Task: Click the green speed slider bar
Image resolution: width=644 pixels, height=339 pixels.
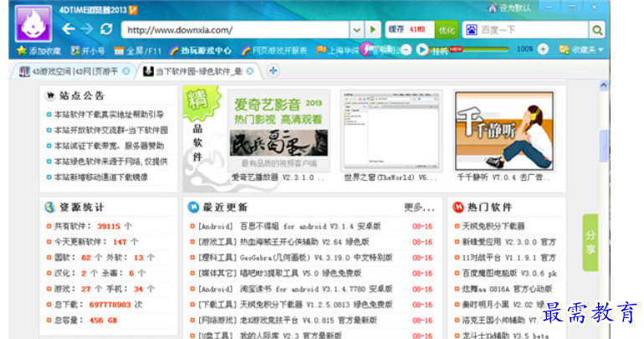Action: click(x=486, y=49)
